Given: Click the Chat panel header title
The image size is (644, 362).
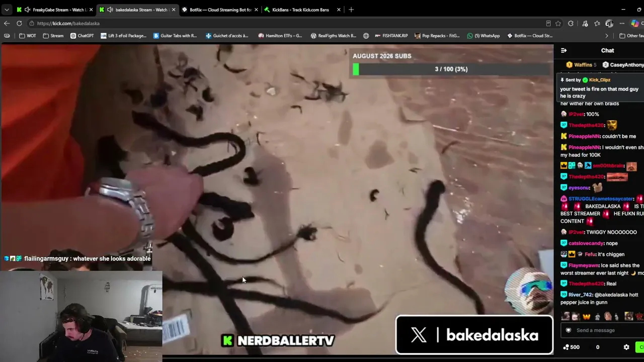Looking at the screenshot, I should click(x=607, y=50).
